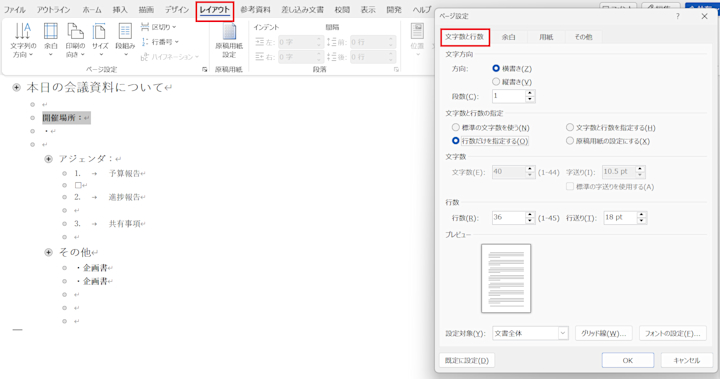720x379 pixels.
Task: Click the 段数 input field
Action: click(x=509, y=96)
